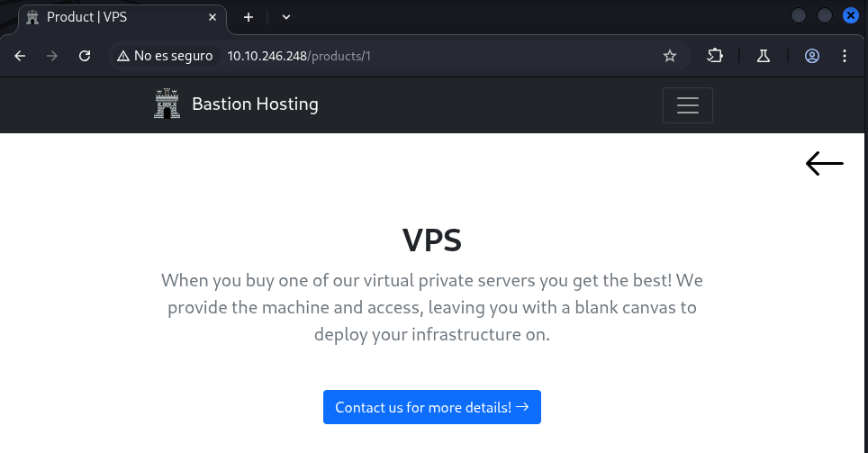Open the extensions puzzle icon
Image resolution: width=868 pixels, height=453 pixels.
tap(715, 56)
